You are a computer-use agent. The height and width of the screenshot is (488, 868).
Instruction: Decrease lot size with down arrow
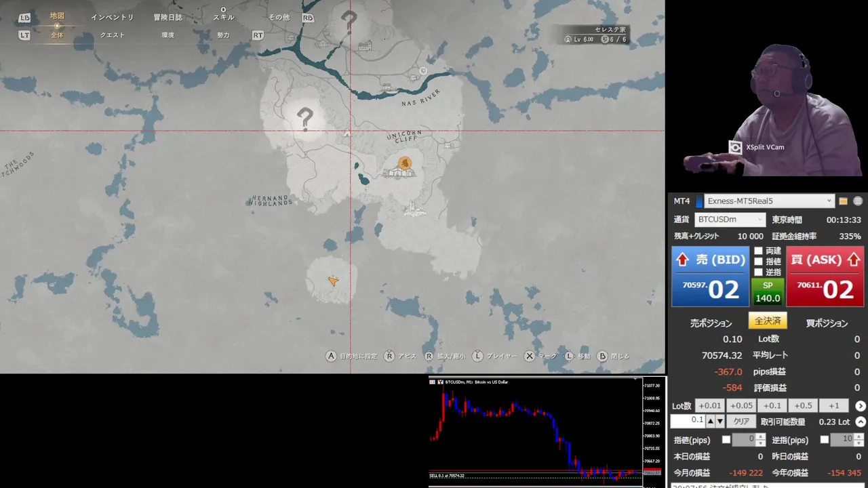pyautogui.click(x=719, y=422)
